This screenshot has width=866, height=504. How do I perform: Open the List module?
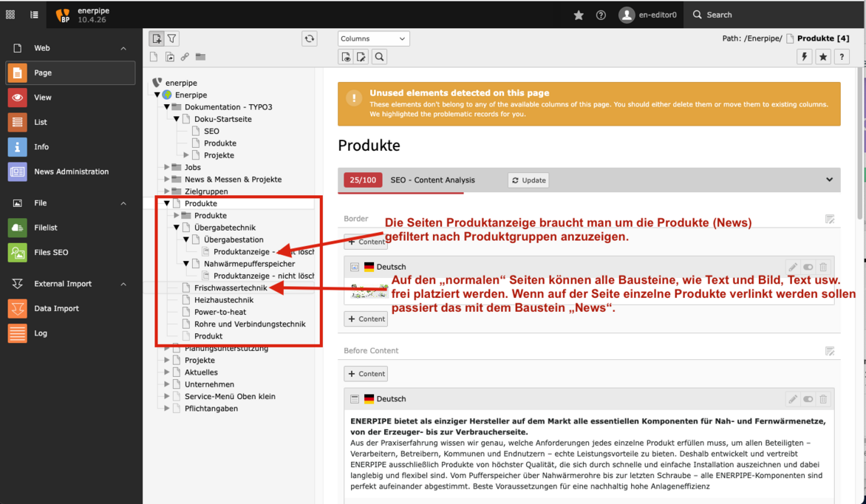coord(70,122)
